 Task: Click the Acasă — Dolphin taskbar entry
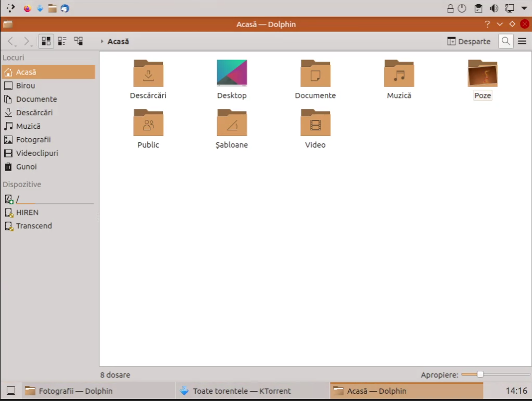point(407,391)
